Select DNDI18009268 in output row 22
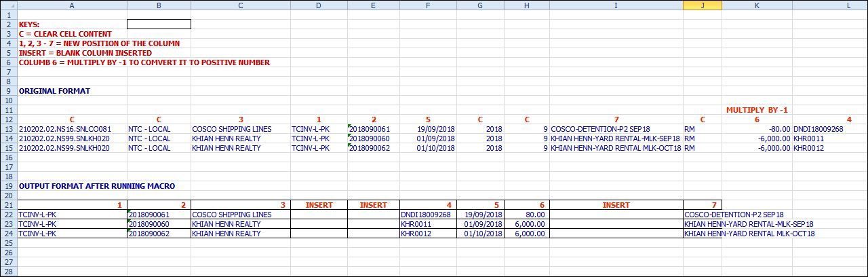This screenshot has height=277, width=868. [428, 215]
